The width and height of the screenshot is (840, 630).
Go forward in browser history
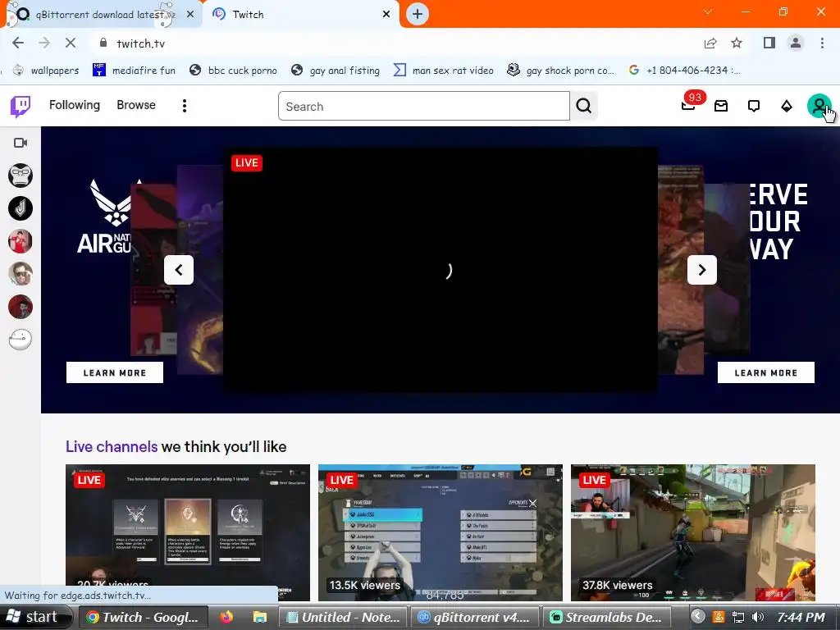click(x=44, y=43)
